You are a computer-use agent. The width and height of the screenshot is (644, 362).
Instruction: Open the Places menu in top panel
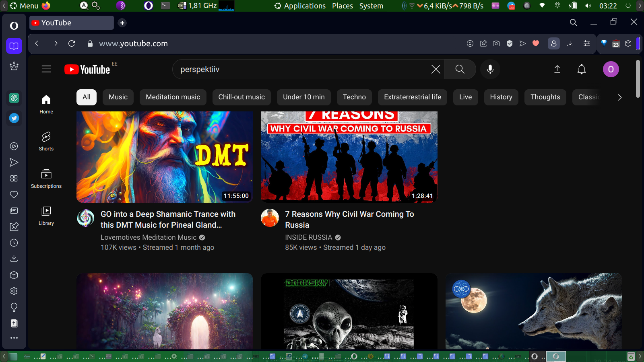[343, 6]
